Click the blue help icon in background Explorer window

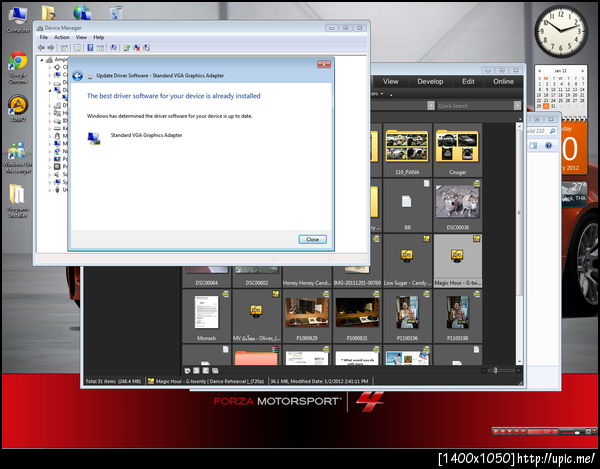click(548, 145)
